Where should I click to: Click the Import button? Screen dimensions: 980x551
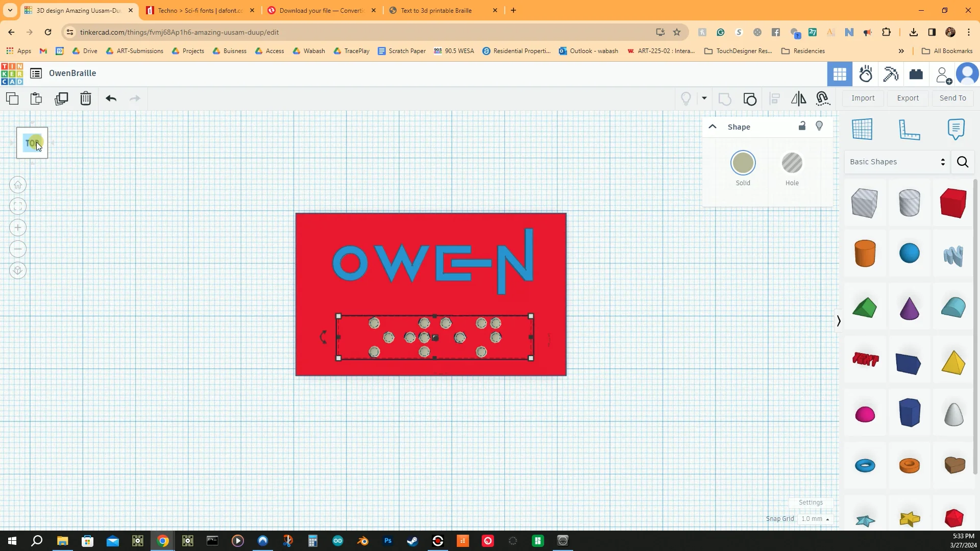click(x=863, y=98)
